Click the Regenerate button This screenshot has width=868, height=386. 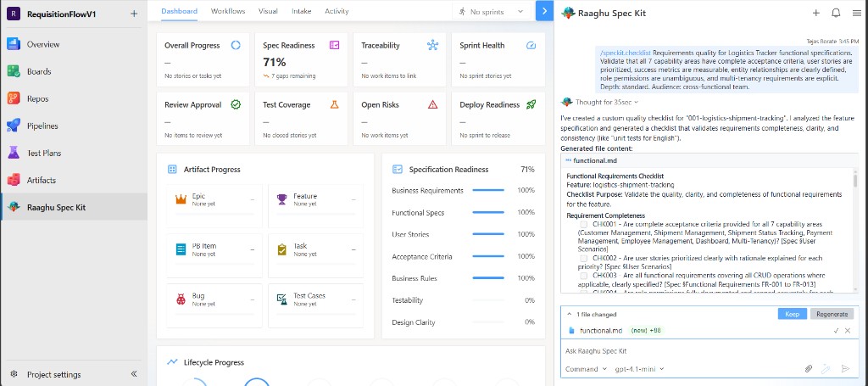pyautogui.click(x=832, y=314)
